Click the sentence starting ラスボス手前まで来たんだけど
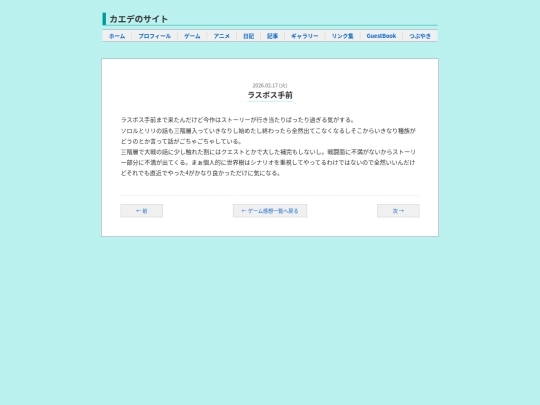The image size is (540, 405). point(238,120)
